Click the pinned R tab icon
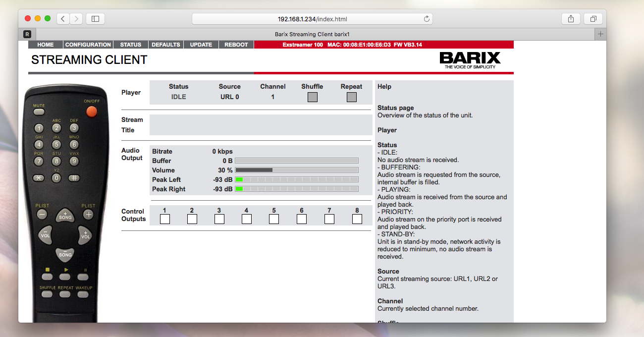The height and width of the screenshot is (337, 644). tap(27, 34)
